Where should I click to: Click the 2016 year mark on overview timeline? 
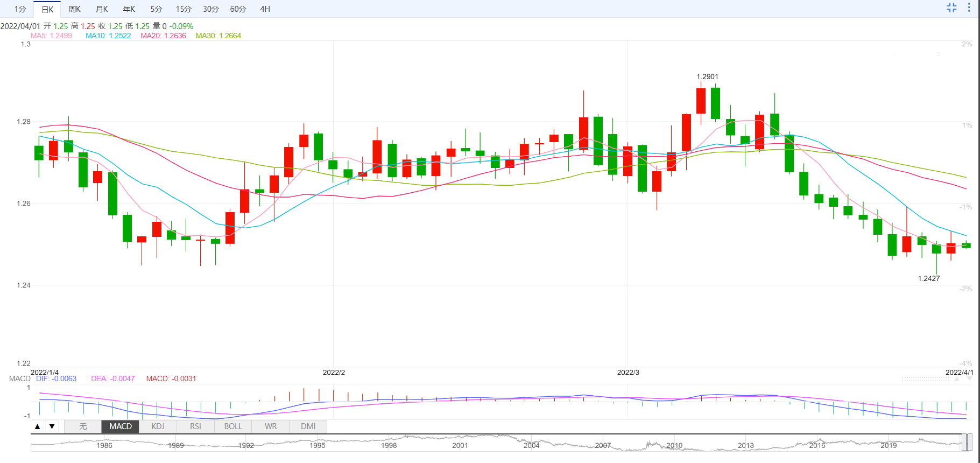point(817,445)
